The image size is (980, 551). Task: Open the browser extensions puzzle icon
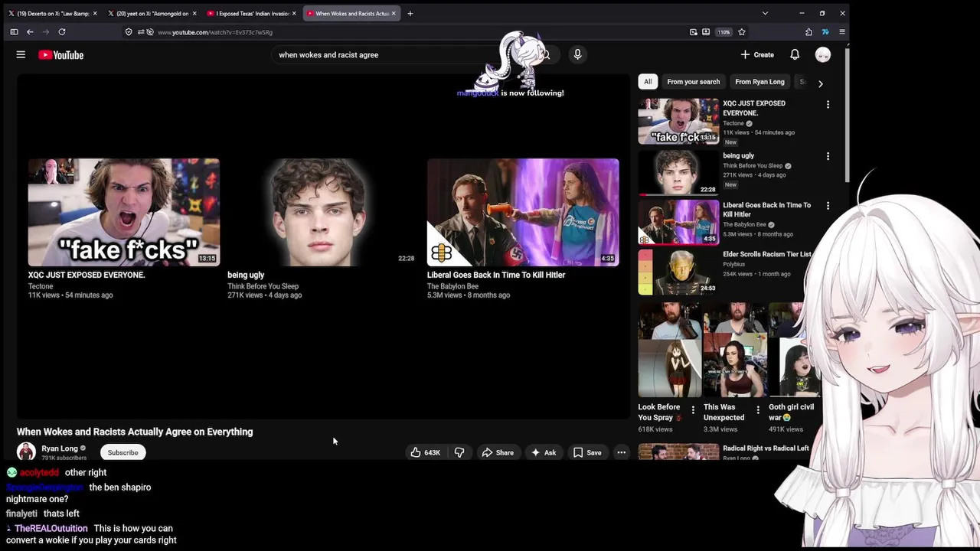[x=808, y=32]
